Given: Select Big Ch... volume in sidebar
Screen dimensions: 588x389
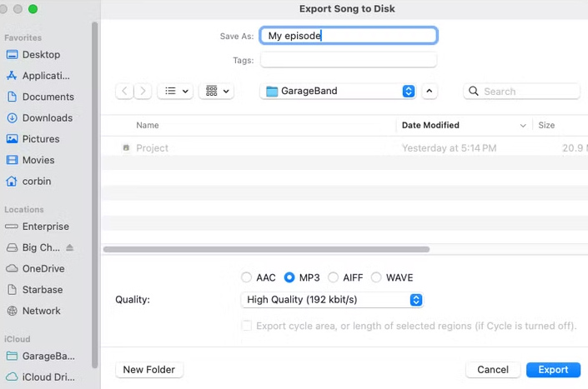Looking at the screenshot, I should point(33,247).
